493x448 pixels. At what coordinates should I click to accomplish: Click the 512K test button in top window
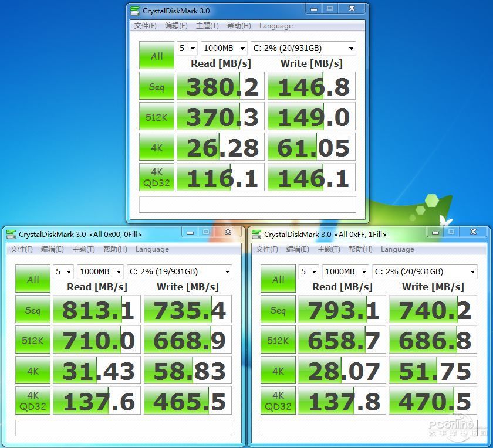[x=156, y=117]
